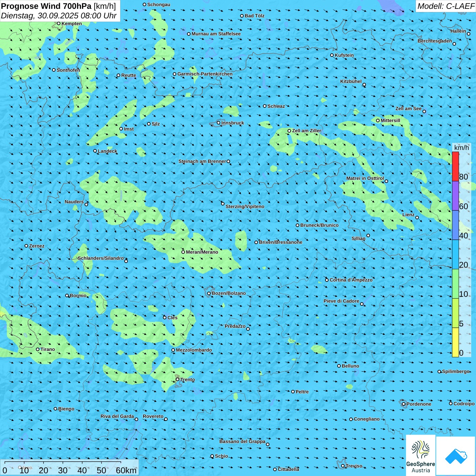Click the 'Predazzo' city label
476x476 pixels.
235,326
